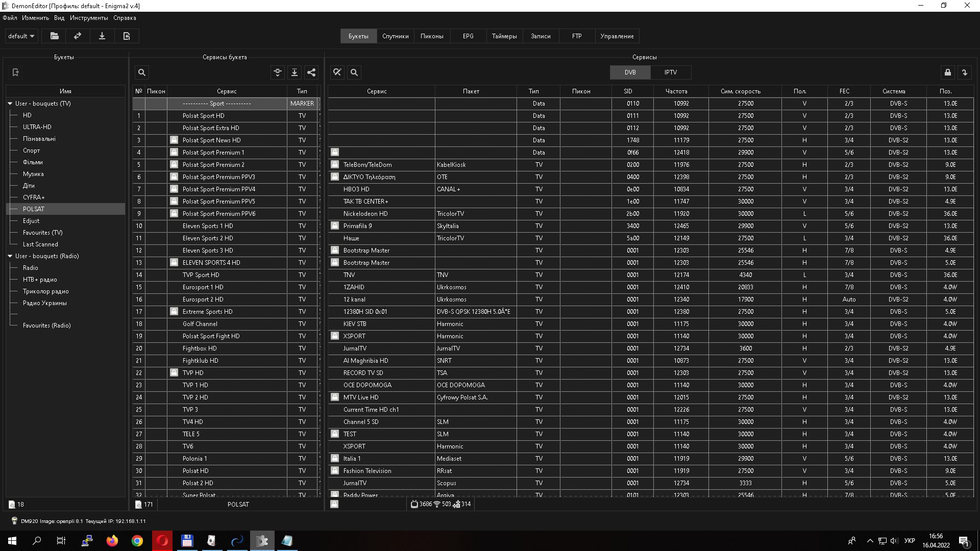The height and width of the screenshot is (551, 980).
Task: Click the import file icon in toolbar
Action: (127, 36)
